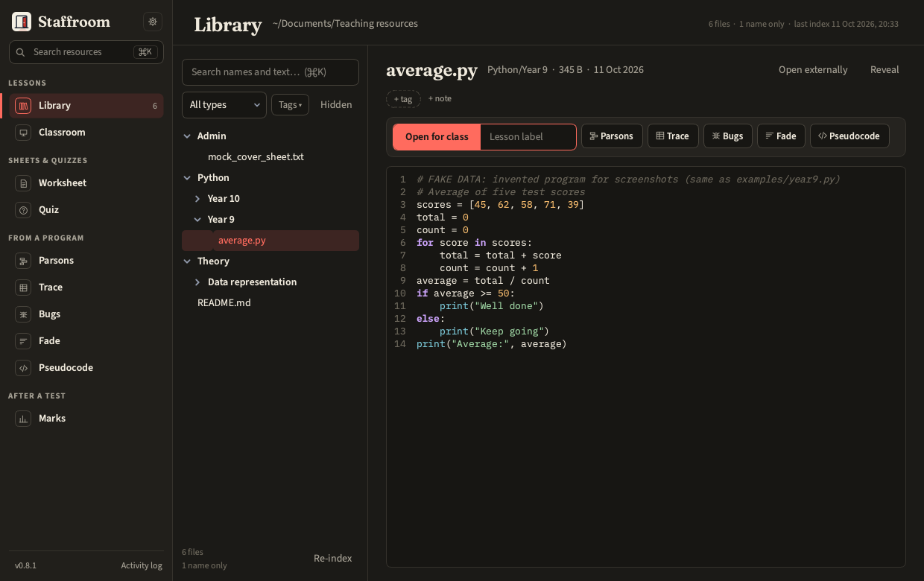Open settings via the gear icon
This screenshot has height=581, width=924.
coord(153,22)
